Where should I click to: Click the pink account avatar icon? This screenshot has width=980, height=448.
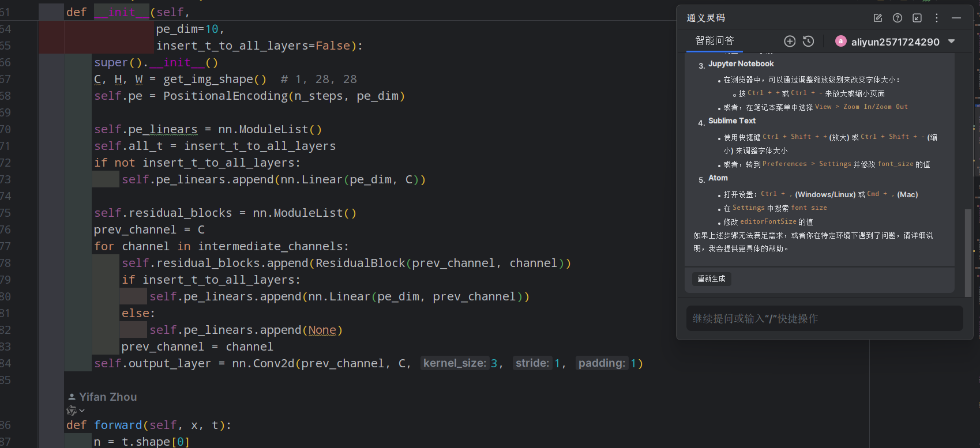[x=840, y=41]
